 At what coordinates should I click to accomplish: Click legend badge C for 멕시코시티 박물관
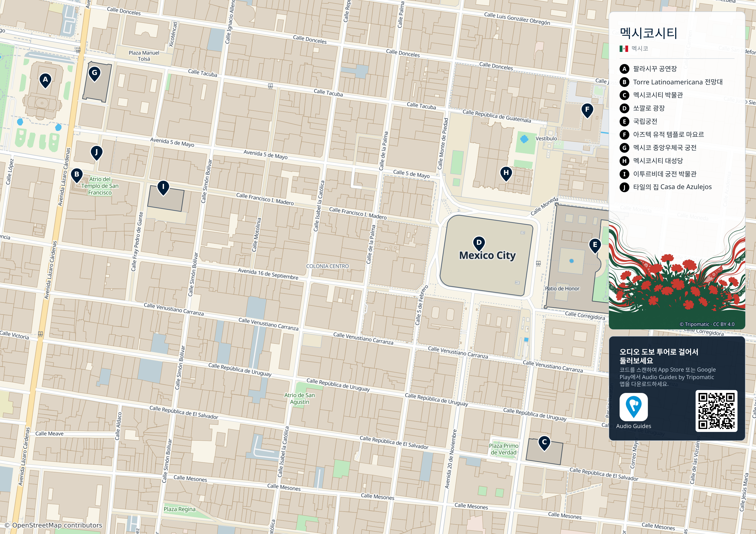[x=624, y=95]
